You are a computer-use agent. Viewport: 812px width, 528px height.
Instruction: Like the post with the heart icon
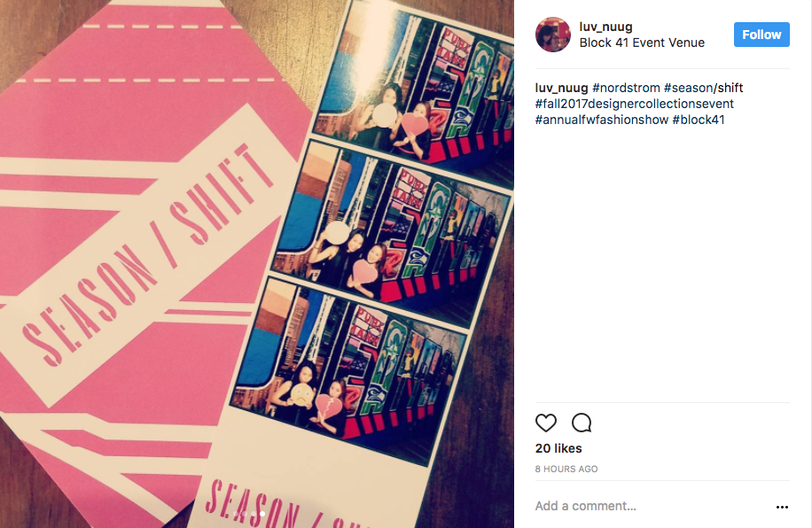pyautogui.click(x=546, y=423)
